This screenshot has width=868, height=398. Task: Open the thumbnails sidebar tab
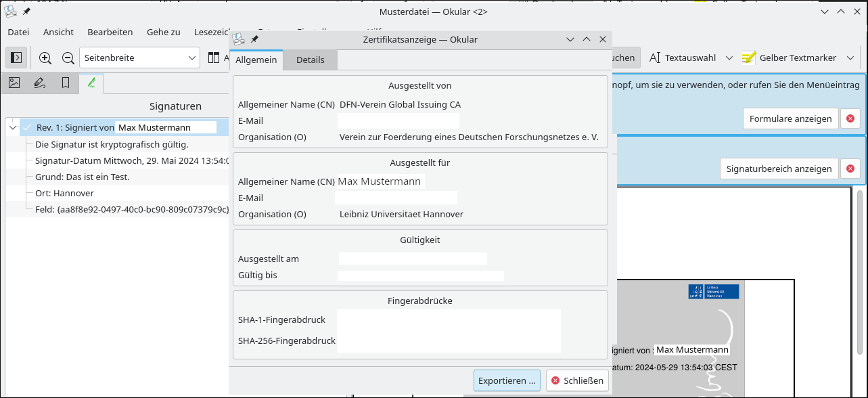14,83
